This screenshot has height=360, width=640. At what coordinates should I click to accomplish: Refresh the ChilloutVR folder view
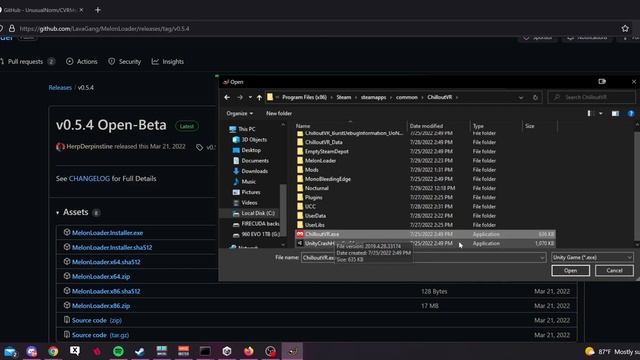[x=535, y=97]
